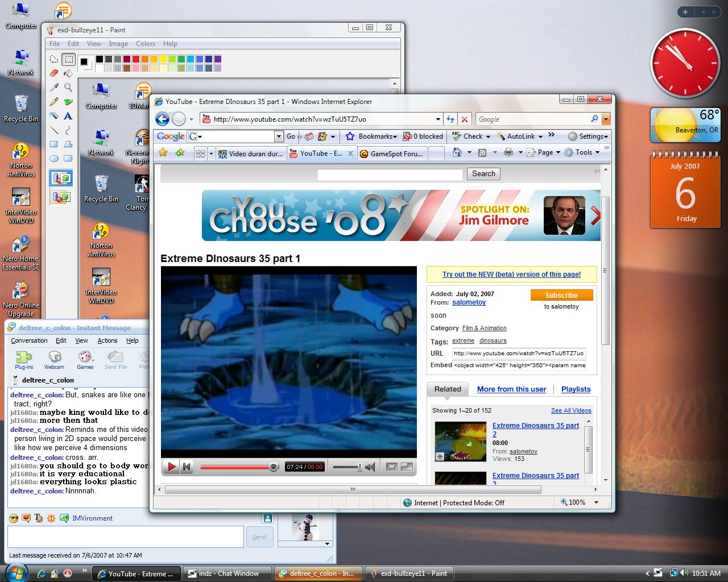728x582 pixels.
Task: Open Quick Tabs view in IE
Action: [x=200, y=153]
